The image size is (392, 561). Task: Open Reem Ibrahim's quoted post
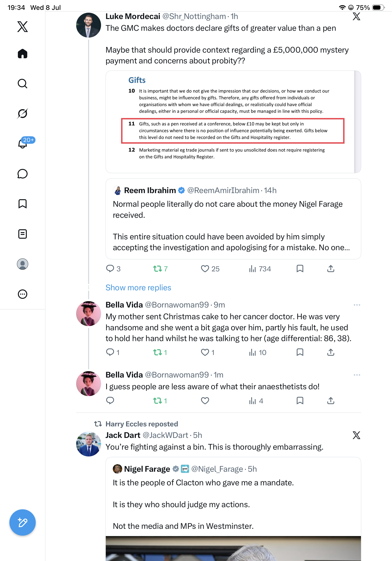[x=233, y=219]
